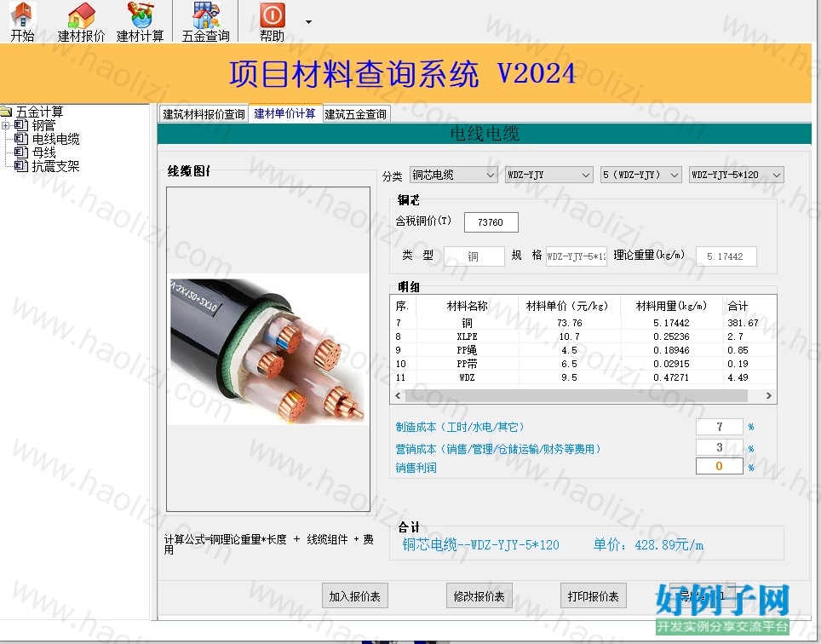Image resolution: width=821 pixels, height=644 pixels.
Task: Click the 规格 field
Action: pyautogui.click(x=577, y=256)
